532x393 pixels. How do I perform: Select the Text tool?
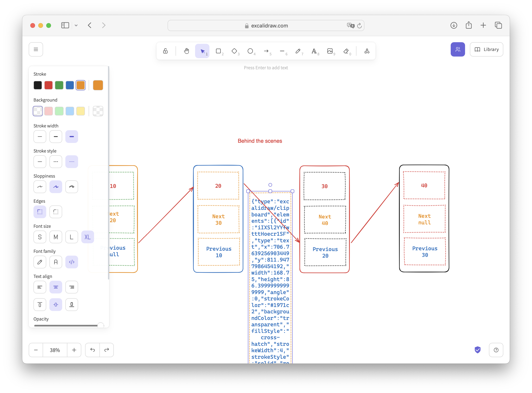click(x=314, y=51)
